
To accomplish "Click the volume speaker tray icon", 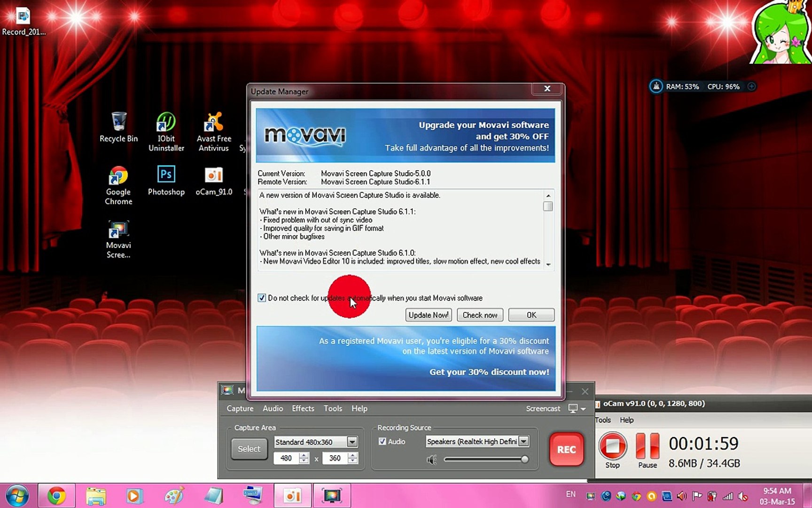I will click(681, 496).
